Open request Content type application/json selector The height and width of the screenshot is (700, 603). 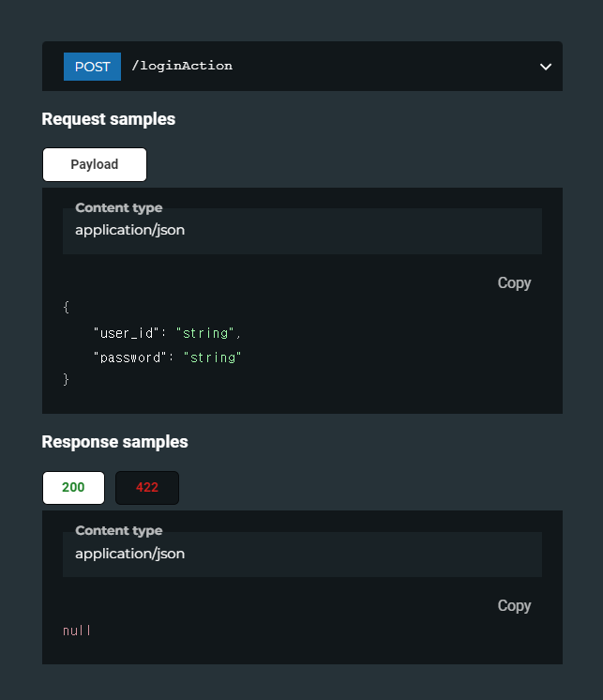[302, 231]
